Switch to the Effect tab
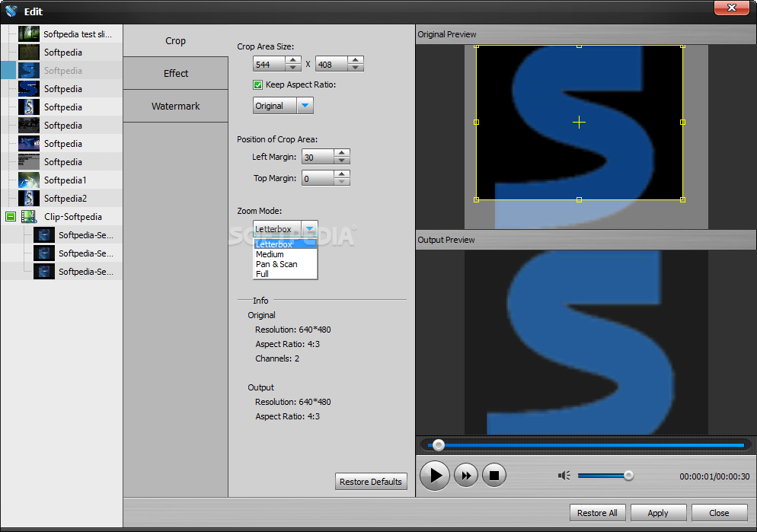 (x=176, y=73)
